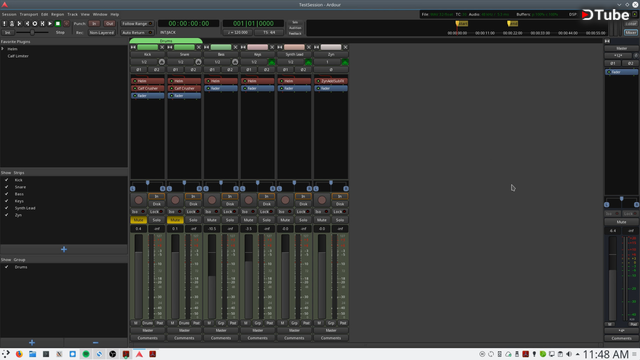This screenshot has height=360, width=640.
Task: Hide the Zyn strip with X icon
Action: (x=345, y=47)
